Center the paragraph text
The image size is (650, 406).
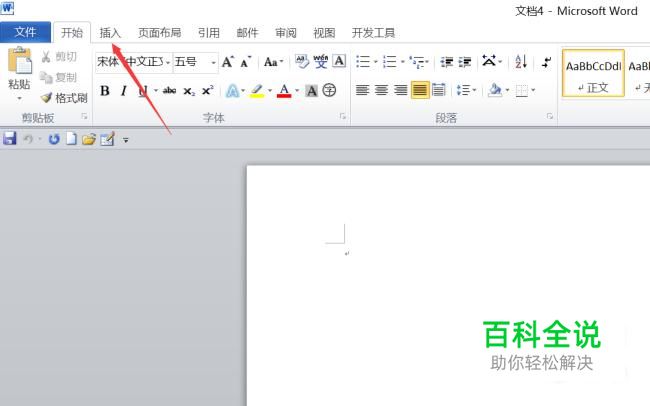(381, 90)
